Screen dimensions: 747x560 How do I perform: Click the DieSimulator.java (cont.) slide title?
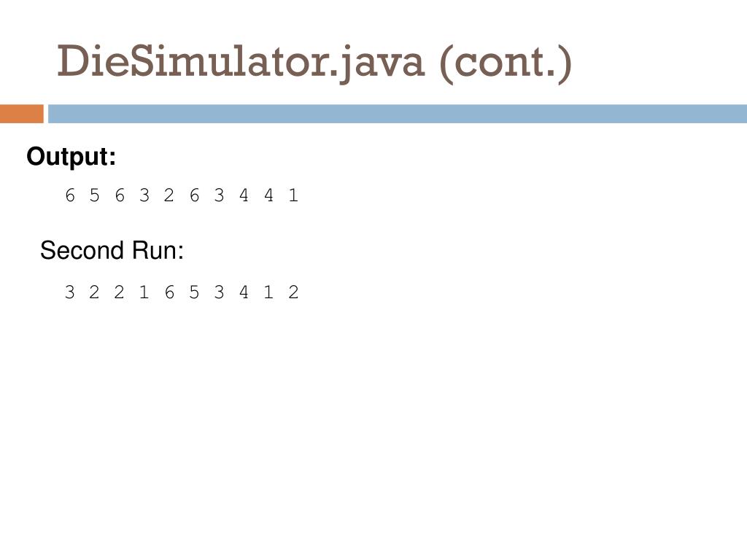click(x=314, y=63)
